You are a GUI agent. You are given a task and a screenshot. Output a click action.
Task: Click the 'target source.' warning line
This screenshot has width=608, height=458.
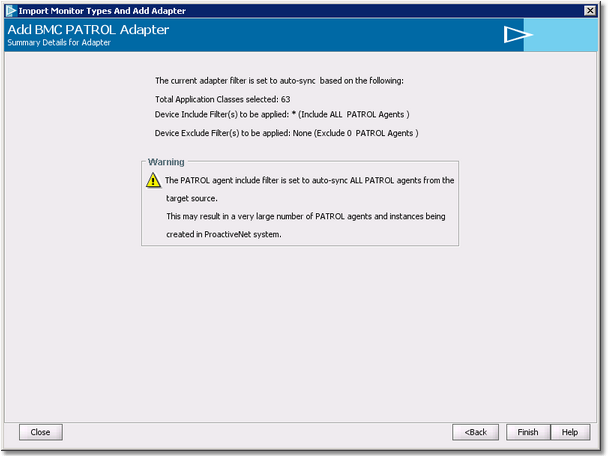click(x=194, y=198)
